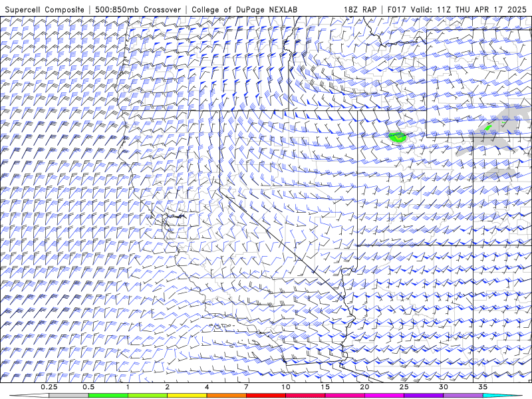Image resolution: width=532 pixels, height=399 pixels.
Task: Pick the gray 0.25–0.5 legend swatch
Action: click(x=69, y=396)
